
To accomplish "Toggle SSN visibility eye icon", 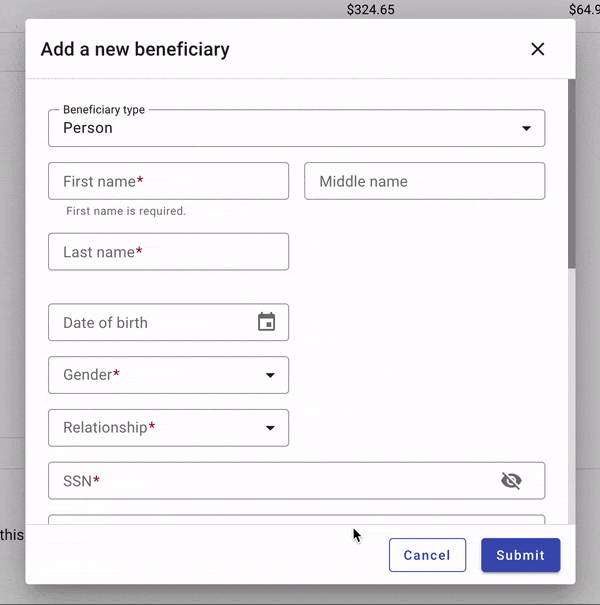I will pyautogui.click(x=511, y=481).
